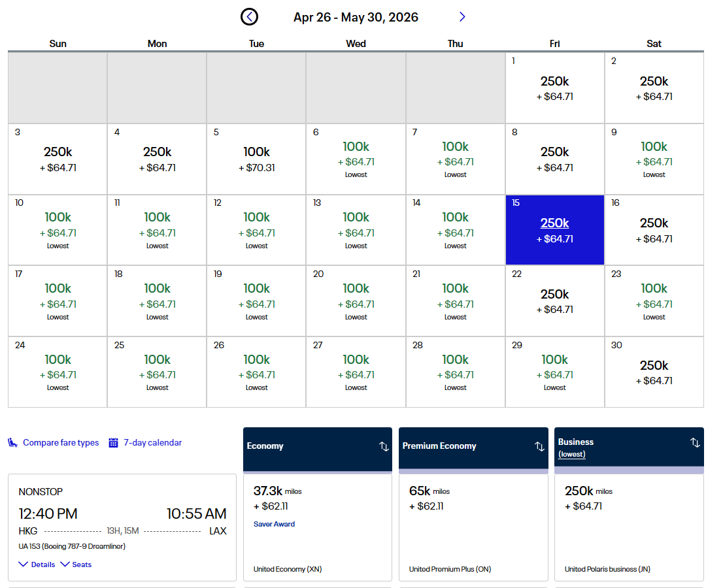Viewport: 706px width, 588px height.
Task: Expand Seats for the HKG-LAX flight
Action: (76, 564)
